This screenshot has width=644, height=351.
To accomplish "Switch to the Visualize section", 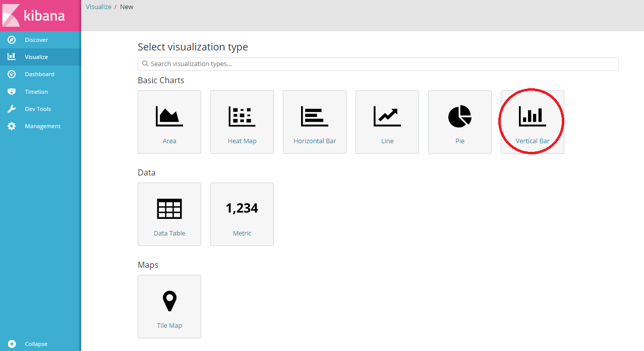I will coord(35,56).
